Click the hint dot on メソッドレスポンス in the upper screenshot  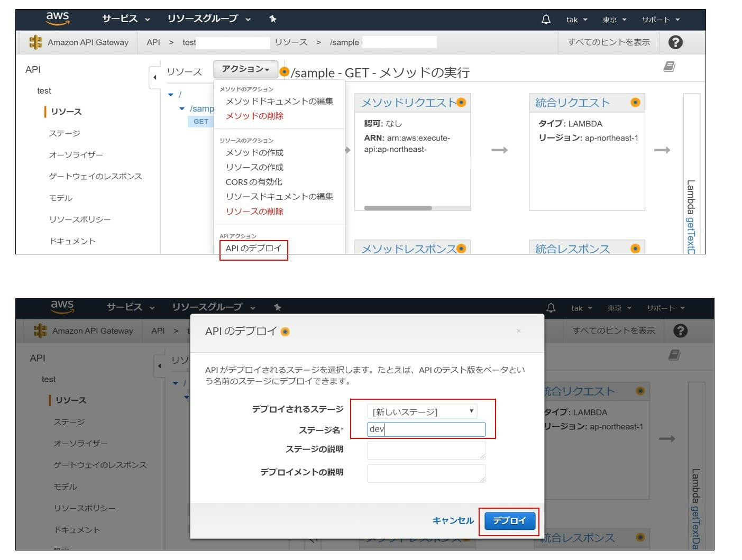461,249
